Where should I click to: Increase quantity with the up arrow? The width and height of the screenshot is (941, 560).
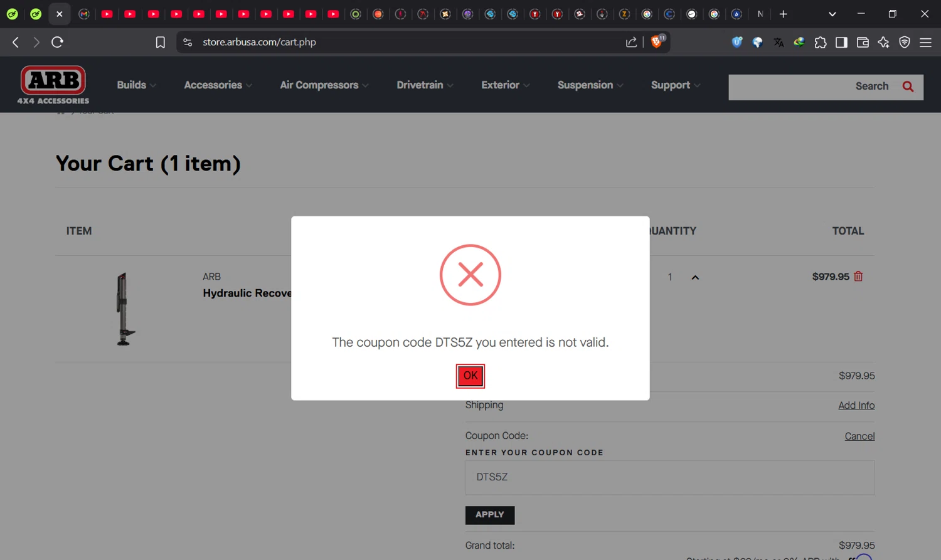(x=695, y=277)
